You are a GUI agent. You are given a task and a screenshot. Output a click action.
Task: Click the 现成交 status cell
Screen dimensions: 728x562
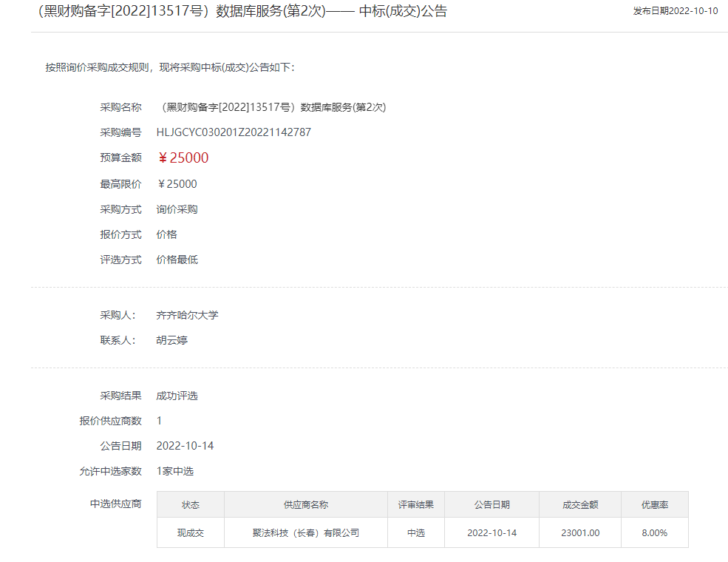point(191,532)
